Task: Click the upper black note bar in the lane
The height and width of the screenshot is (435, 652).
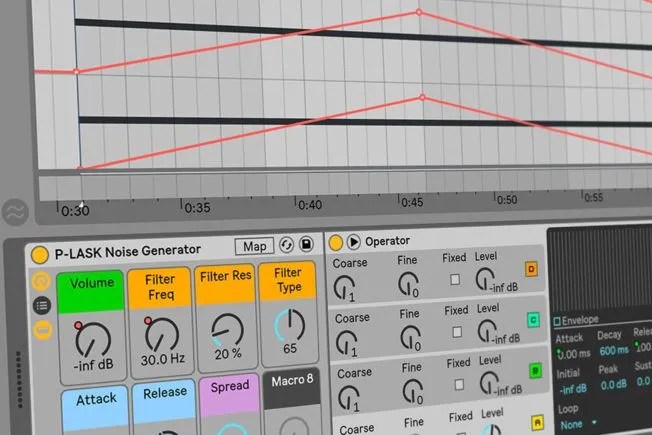Action: coord(363,35)
